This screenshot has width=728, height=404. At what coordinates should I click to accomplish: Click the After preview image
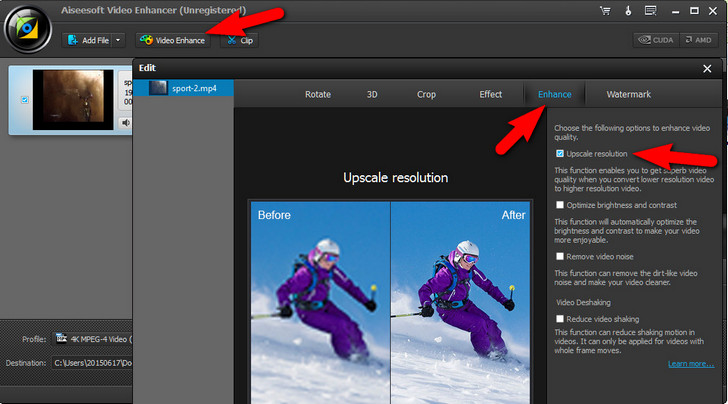point(460,302)
